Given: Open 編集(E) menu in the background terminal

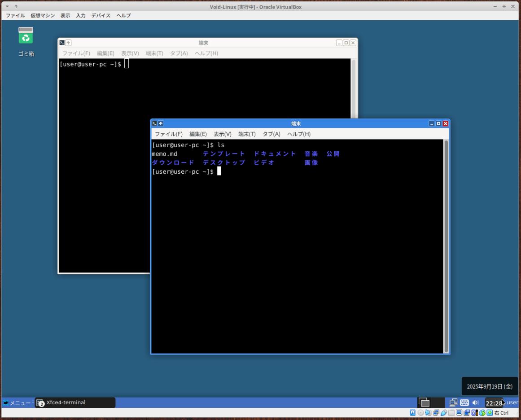Looking at the screenshot, I should pos(105,53).
